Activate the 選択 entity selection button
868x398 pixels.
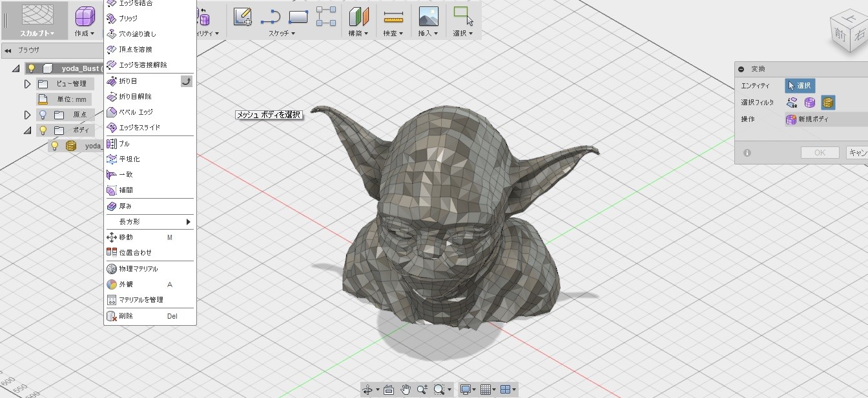(x=800, y=86)
